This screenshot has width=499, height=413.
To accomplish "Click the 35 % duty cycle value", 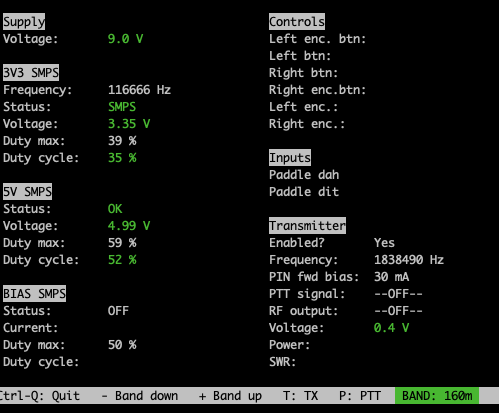I will (122, 158).
